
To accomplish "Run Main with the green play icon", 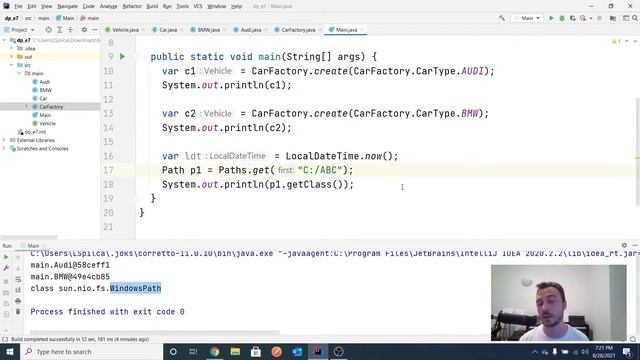I will point(551,18).
